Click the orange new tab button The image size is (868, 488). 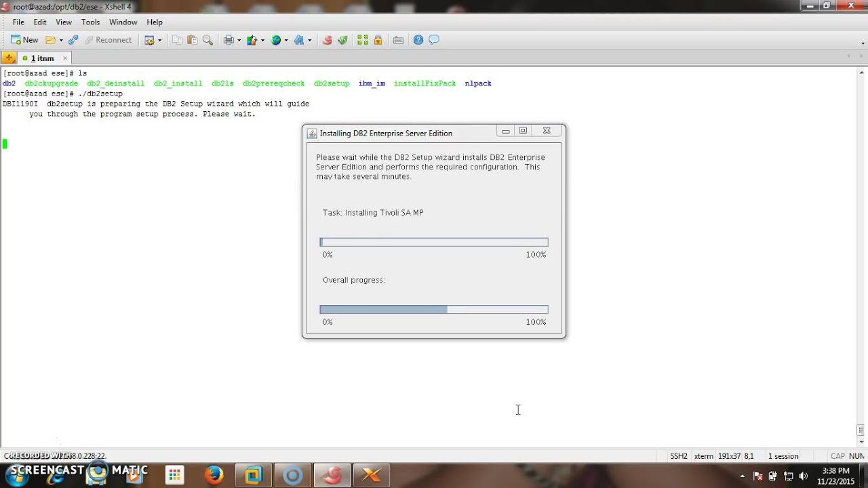tap(9, 58)
